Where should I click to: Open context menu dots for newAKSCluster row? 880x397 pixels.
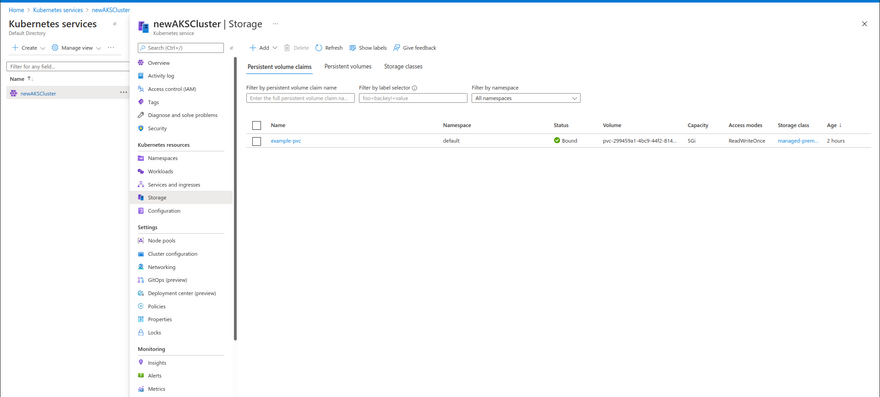point(124,93)
